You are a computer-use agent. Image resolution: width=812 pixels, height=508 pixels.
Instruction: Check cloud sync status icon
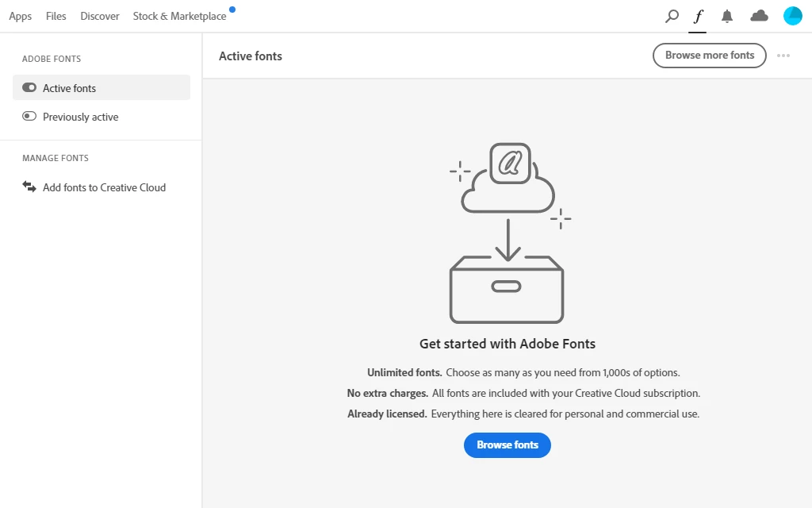(x=759, y=16)
